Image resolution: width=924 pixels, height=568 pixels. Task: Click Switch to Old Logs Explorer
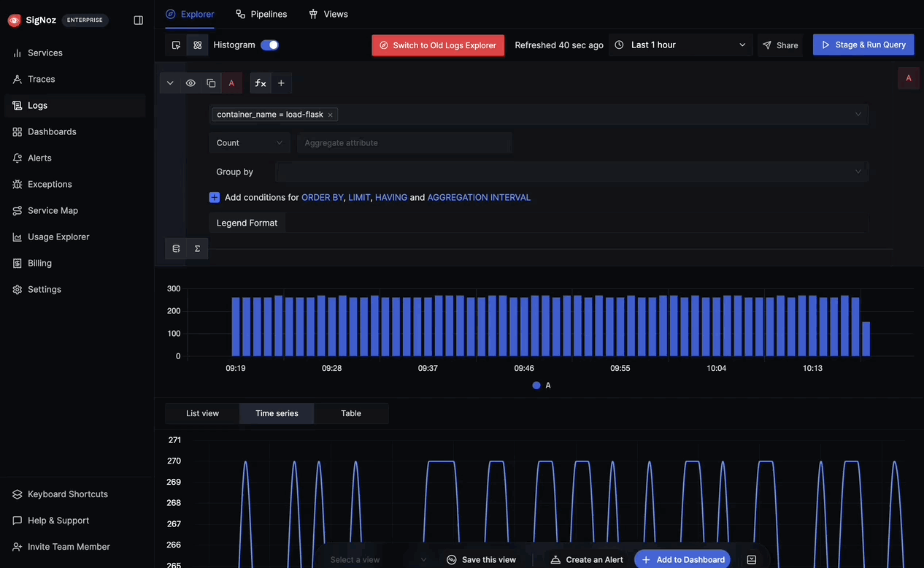click(438, 45)
